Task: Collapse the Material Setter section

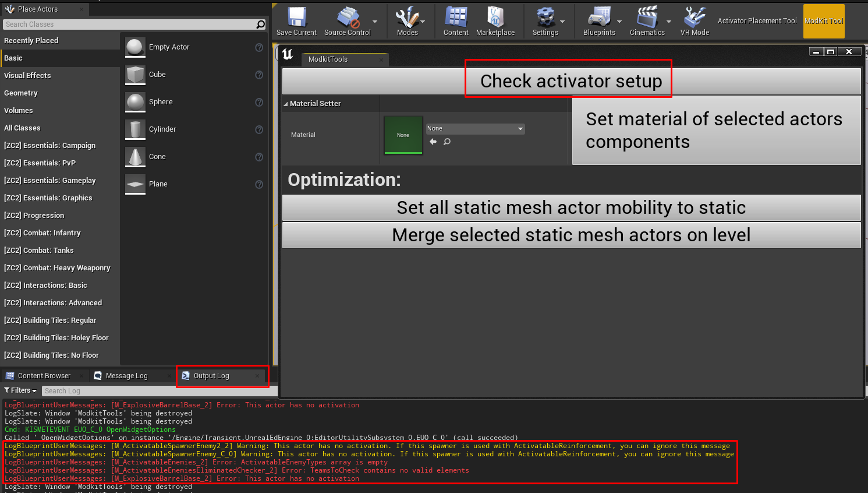Action: (286, 104)
